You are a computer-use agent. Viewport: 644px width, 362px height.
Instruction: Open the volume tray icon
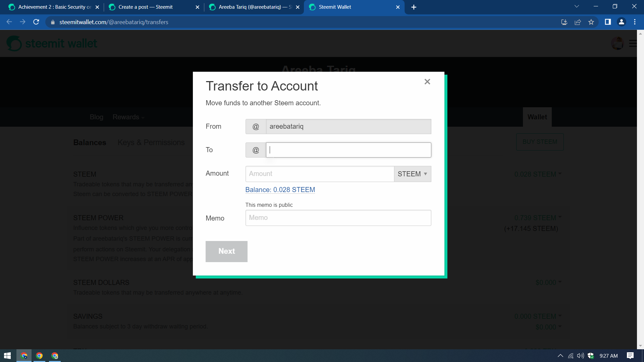tap(581, 356)
